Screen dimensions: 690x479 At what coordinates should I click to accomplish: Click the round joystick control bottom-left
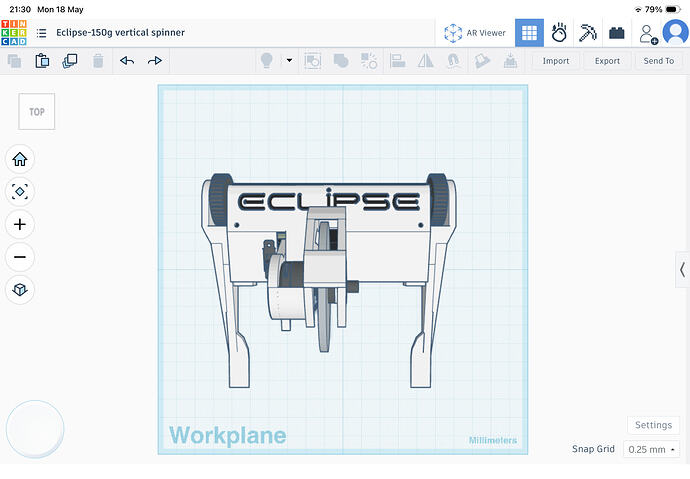point(35,429)
